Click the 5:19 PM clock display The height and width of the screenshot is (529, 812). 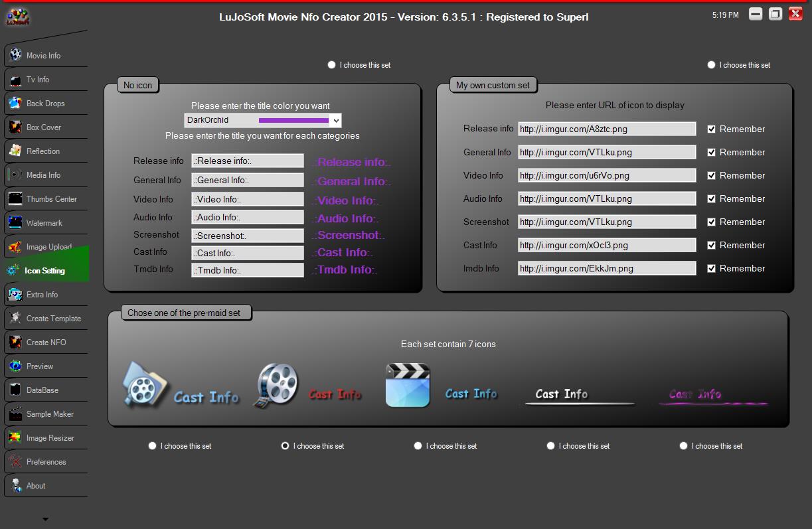click(x=725, y=15)
